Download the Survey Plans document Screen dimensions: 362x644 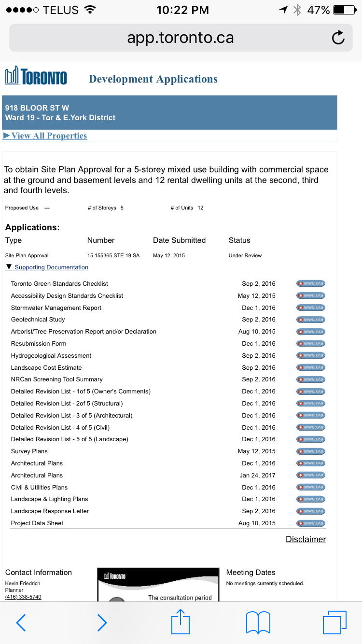click(311, 451)
